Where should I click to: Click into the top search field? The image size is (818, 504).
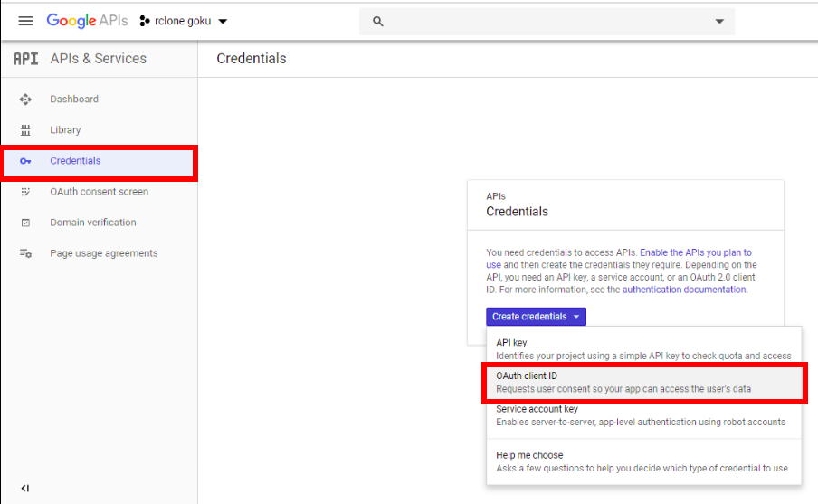[x=543, y=22]
